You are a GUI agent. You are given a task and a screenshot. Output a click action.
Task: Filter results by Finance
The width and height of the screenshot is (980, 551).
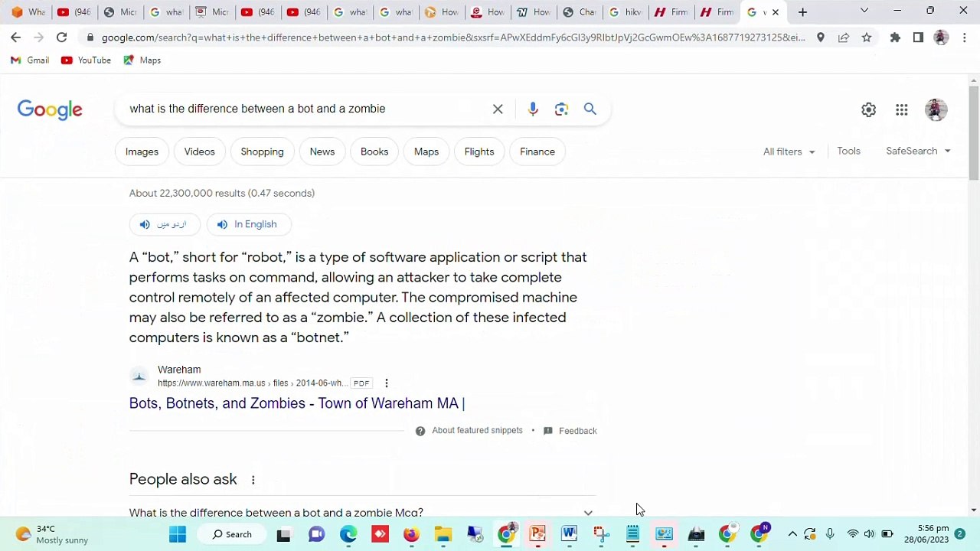coord(537,152)
